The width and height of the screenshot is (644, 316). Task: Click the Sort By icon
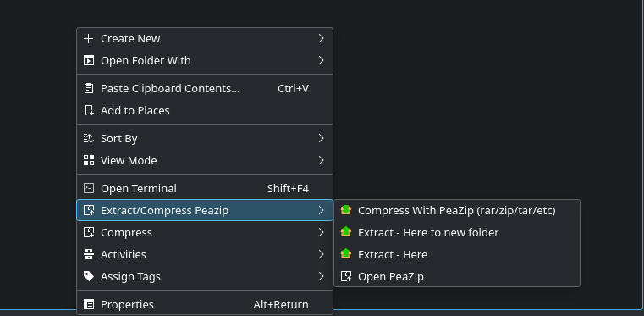88,138
